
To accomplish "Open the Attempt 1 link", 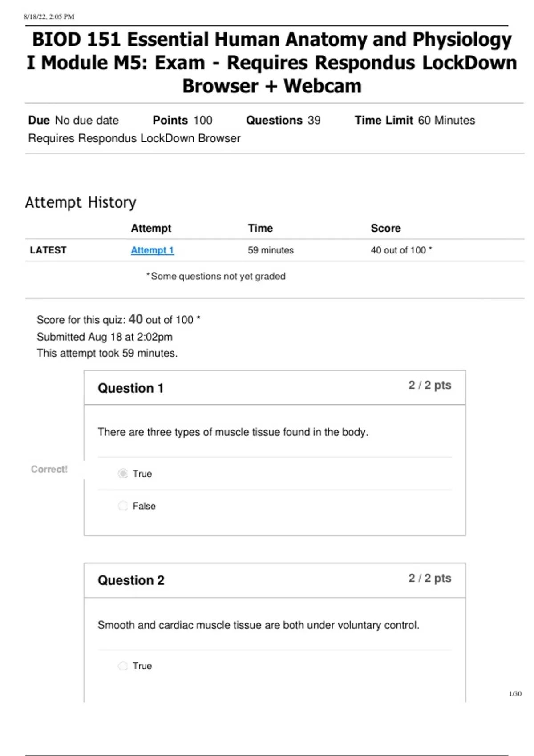I will click(x=152, y=250).
